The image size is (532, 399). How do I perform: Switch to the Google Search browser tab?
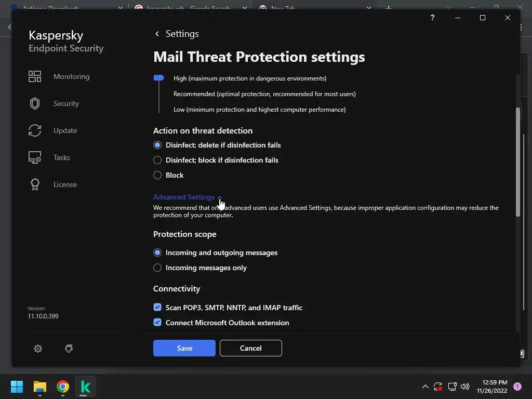191,7
